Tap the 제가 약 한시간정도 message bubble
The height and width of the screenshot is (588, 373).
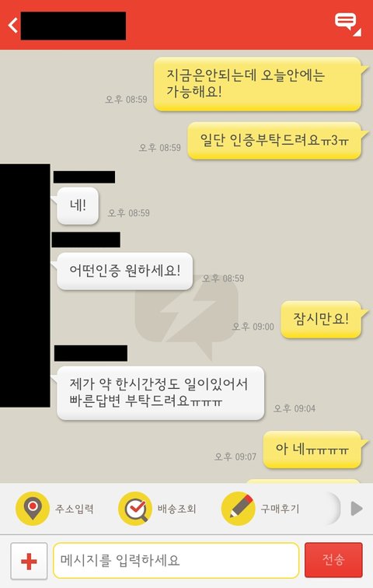160,393
